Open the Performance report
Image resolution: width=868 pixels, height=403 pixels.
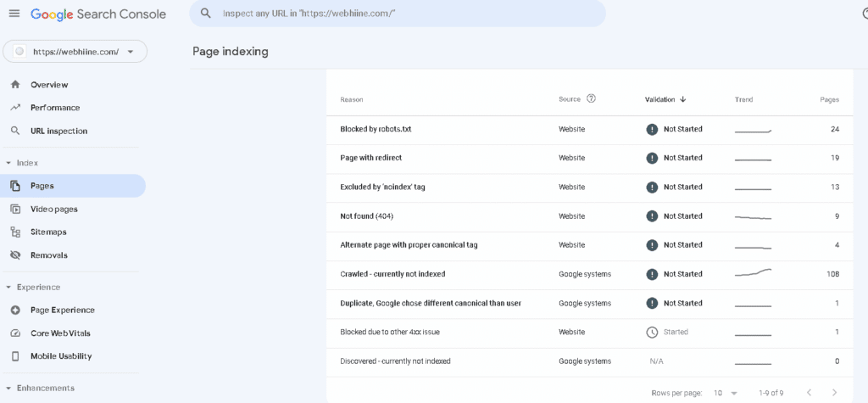click(x=73, y=108)
